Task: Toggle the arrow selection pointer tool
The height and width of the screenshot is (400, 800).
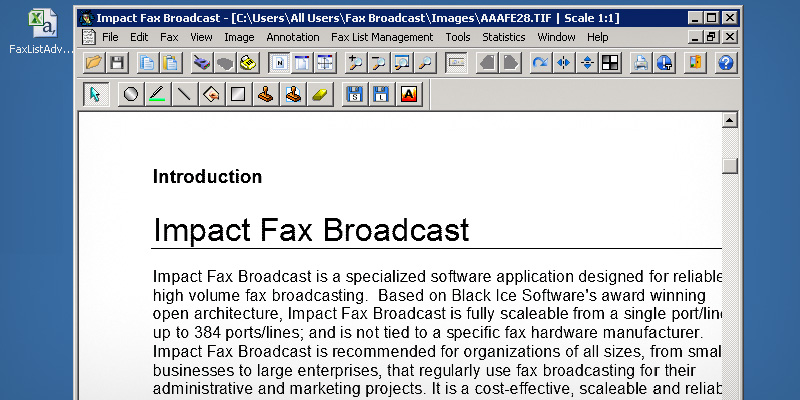Action: click(x=96, y=95)
